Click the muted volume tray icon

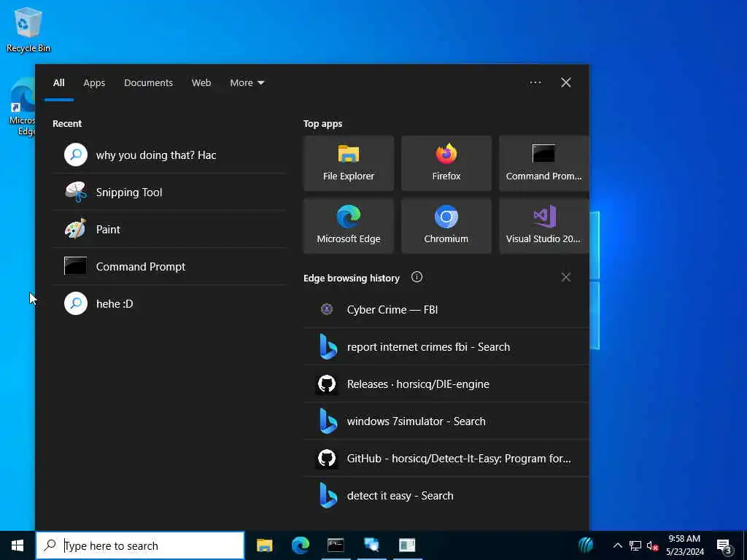[652, 545]
